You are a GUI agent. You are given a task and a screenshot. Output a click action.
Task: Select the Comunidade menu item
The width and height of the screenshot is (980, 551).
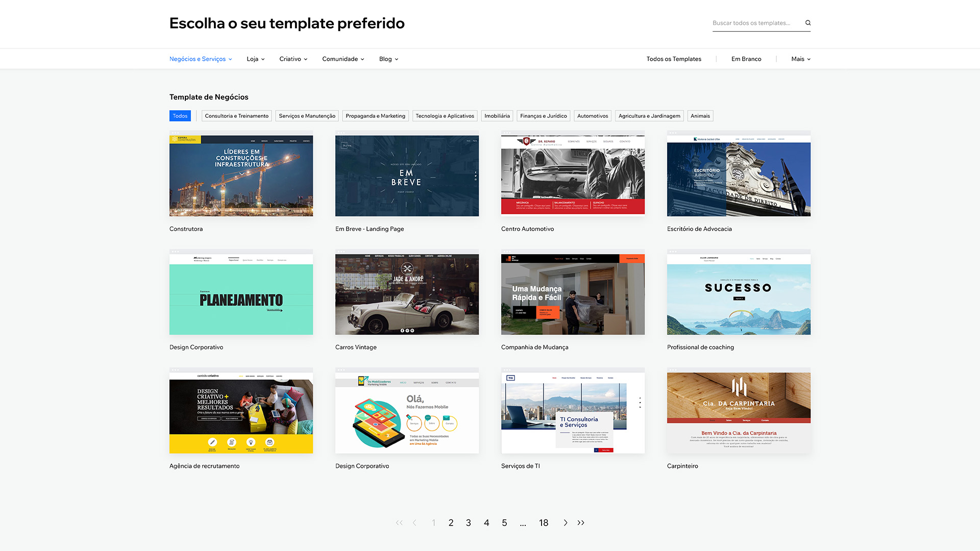[x=342, y=59]
